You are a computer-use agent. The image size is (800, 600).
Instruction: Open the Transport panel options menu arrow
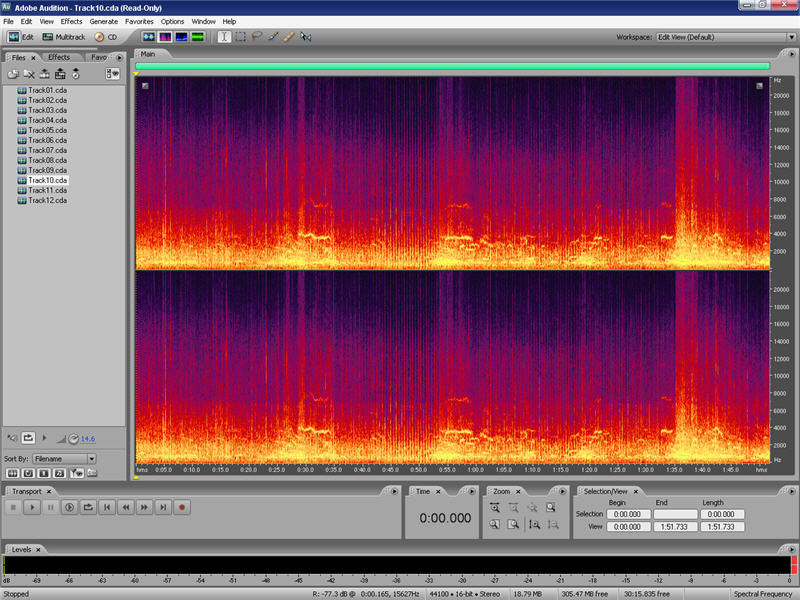(x=393, y=491)
